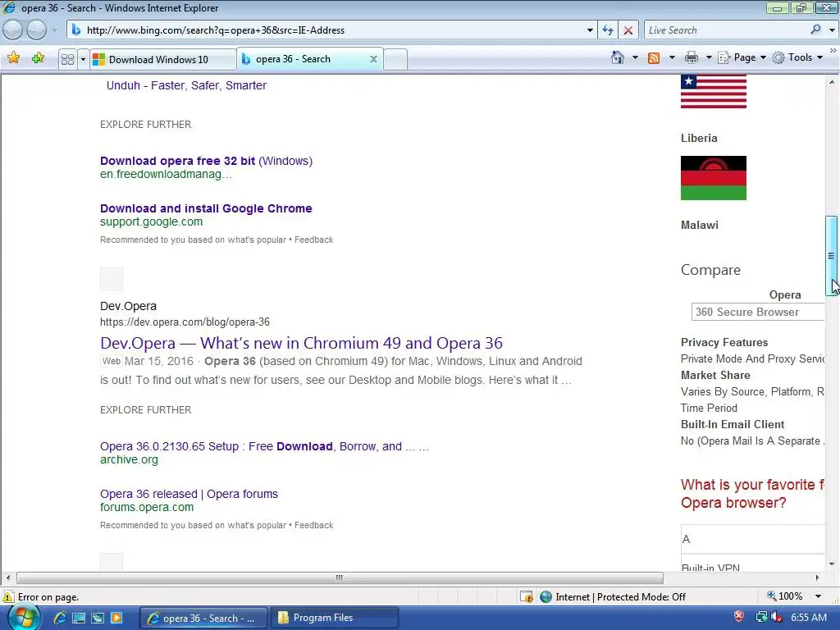Expand the tab list dropdown arrow
Image resolution: width=840 pixels, height=630 pixels.
click(x=83, y=59)
